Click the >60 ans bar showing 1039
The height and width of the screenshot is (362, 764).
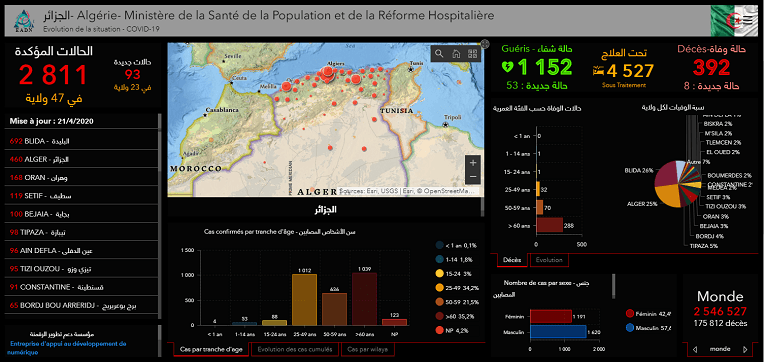(x=364, y=299)
